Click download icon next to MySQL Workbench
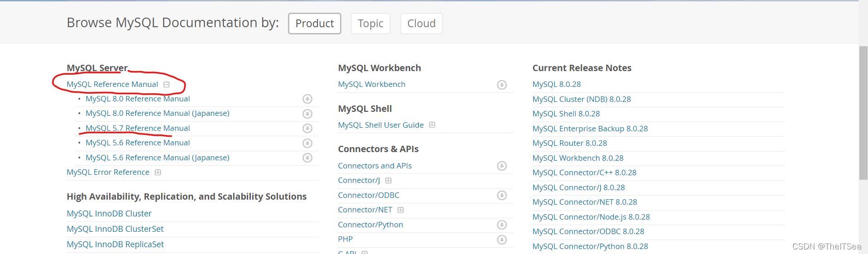 502,85
